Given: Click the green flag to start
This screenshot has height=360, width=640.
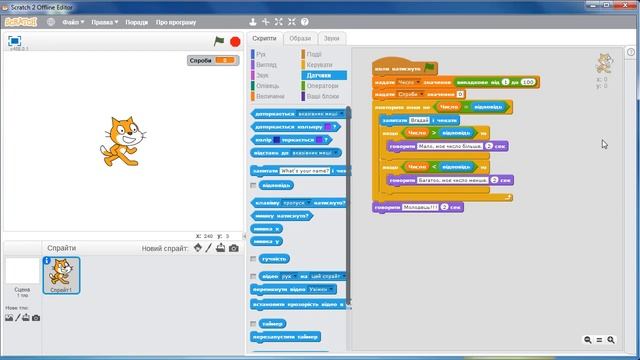Looking at the screenshot, I should [x=219, y=41].
